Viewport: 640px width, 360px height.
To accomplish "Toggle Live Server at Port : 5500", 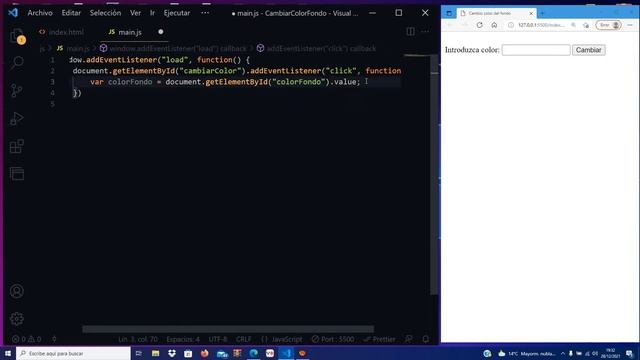I will click(333, 339).
